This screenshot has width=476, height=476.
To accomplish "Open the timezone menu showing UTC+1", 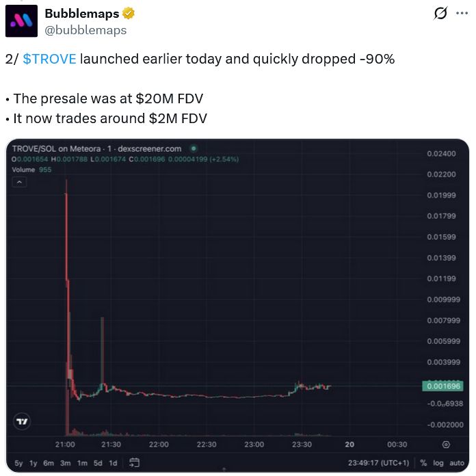I will point(380,463).
